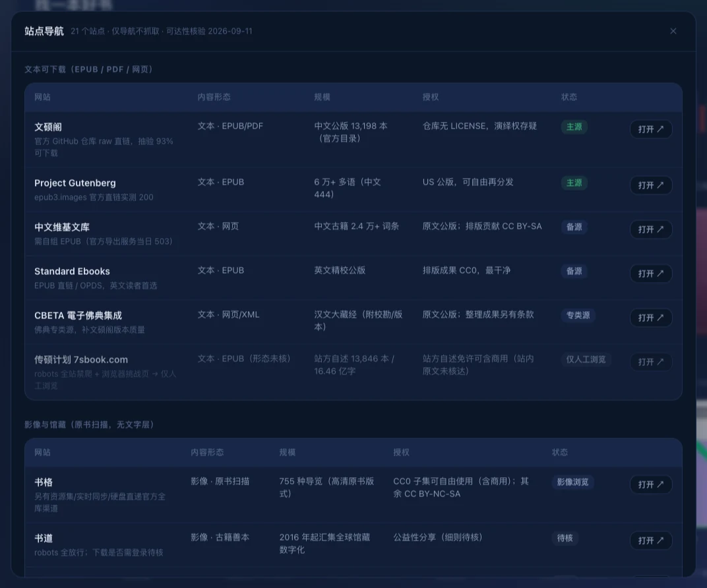Click the 影像浏览 status badge

tap(572, 482)
